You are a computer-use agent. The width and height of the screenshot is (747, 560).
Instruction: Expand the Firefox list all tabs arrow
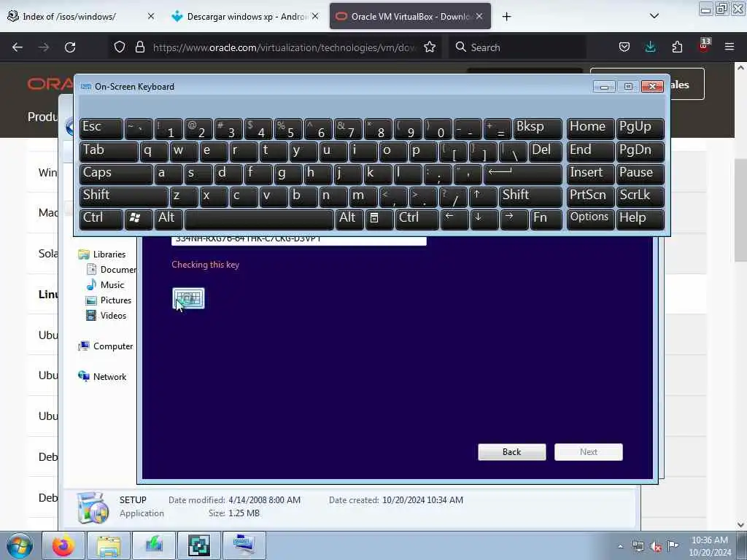coord(654,16)
